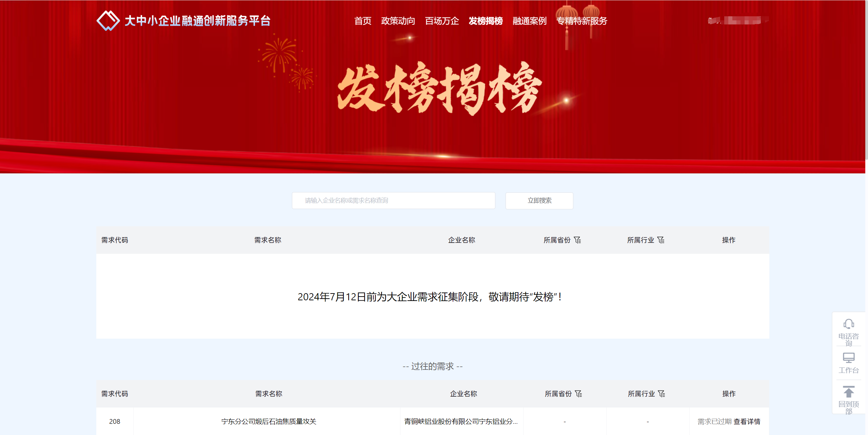
Task: Focus the enterprise or demand name search field
Action: tap(394, 201)
